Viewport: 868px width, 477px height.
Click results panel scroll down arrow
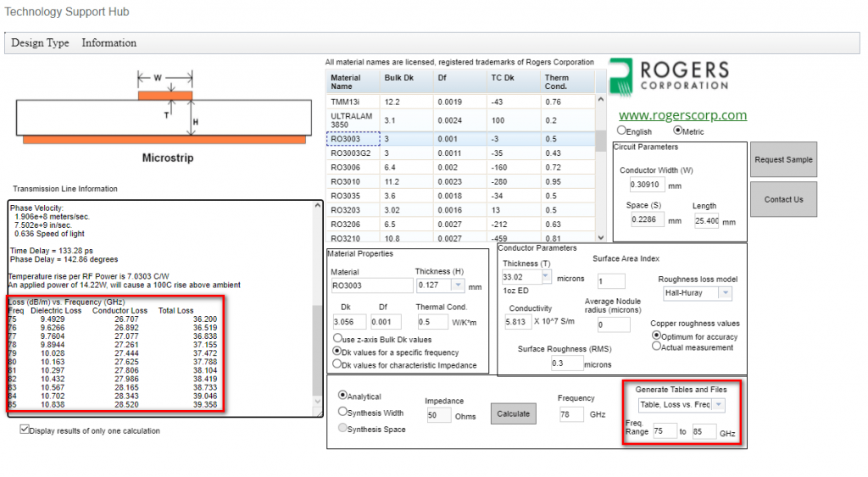[x=318, y=402]
